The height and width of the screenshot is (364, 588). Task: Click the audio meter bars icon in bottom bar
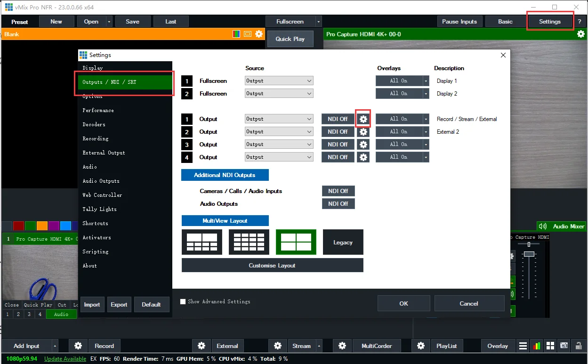(x=536, y=346)
